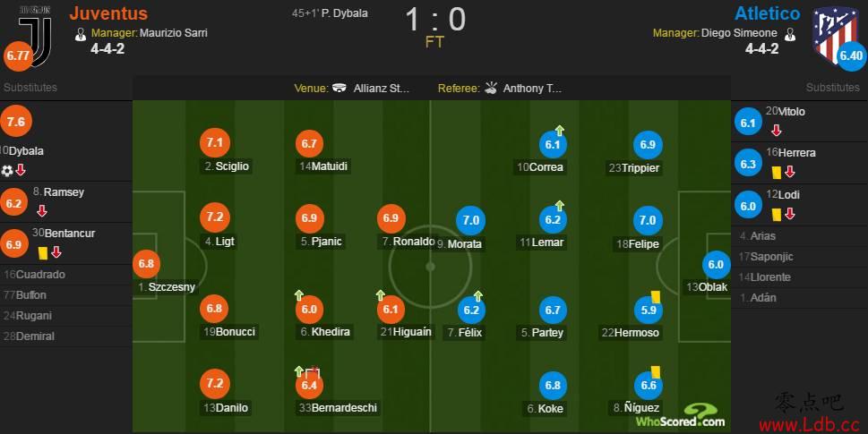Click the P. Dybala goal scorer text
Image resolution: width=868 pixels, height=434 pixels.
point(344,13)
